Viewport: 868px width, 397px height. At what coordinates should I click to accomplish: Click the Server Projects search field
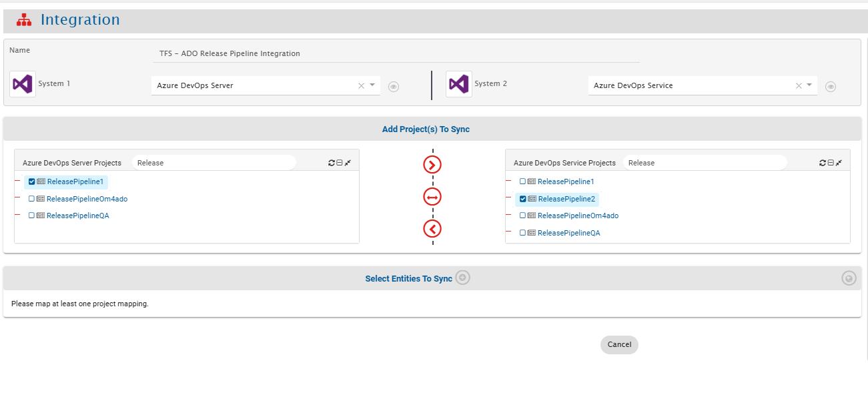click(x=213, y=163)
